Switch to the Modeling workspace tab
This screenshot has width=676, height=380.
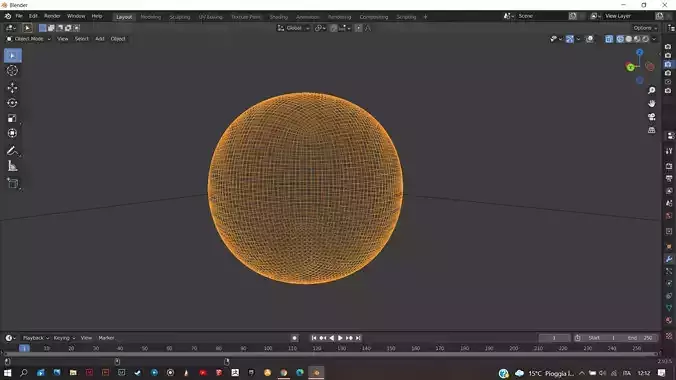[150, 17]
